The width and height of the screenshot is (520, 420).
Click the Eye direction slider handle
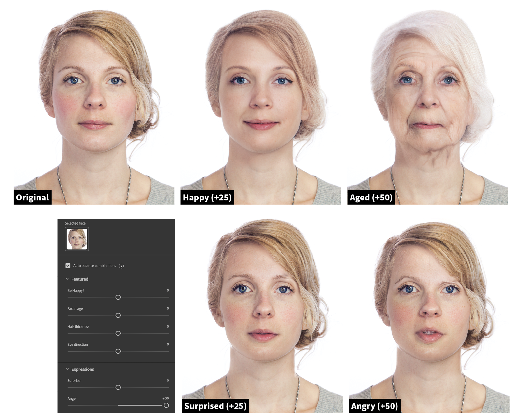pyautogui.click(x=118, y=351)
